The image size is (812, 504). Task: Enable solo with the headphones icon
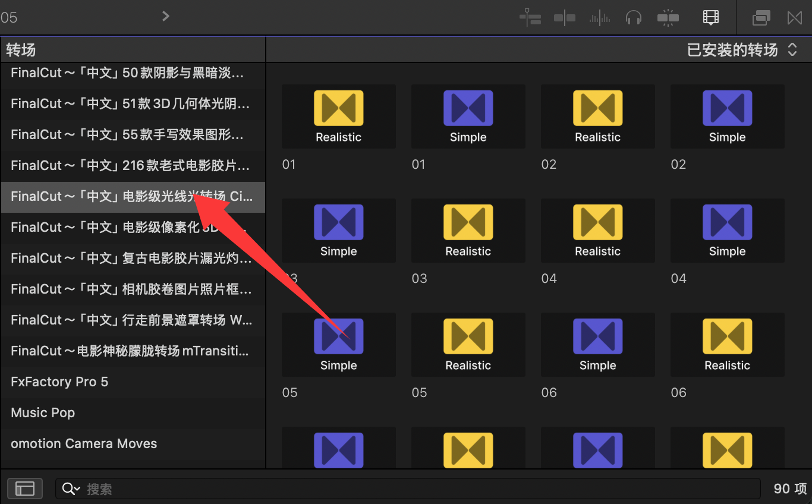pos(634,18)
